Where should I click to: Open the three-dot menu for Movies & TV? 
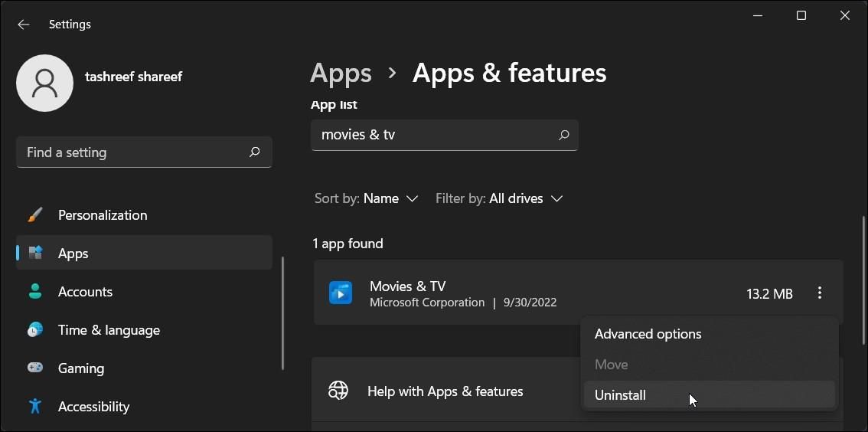(x=819, y=293)
